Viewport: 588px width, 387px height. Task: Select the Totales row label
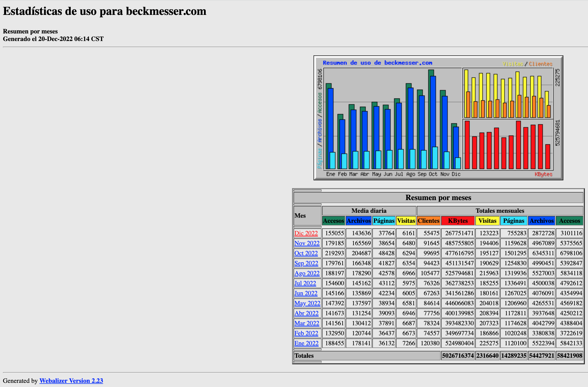coord(304,356)
